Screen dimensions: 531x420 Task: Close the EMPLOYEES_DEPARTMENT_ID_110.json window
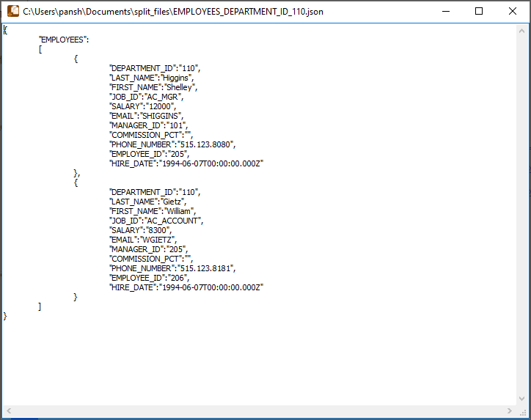point(513,12)
